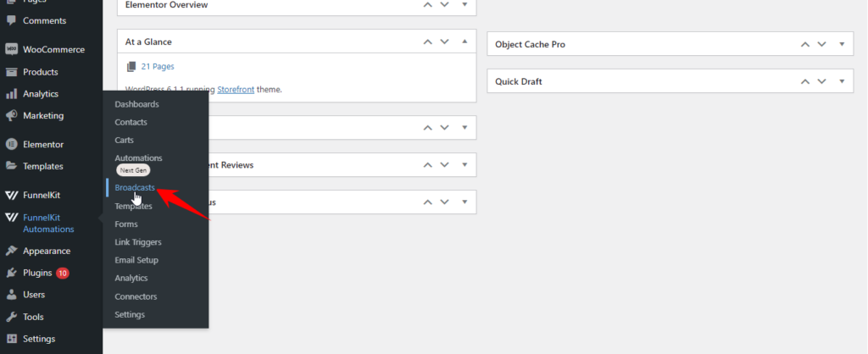Expand the Object Cache Pro panel
868x354 pixels.
842,44
